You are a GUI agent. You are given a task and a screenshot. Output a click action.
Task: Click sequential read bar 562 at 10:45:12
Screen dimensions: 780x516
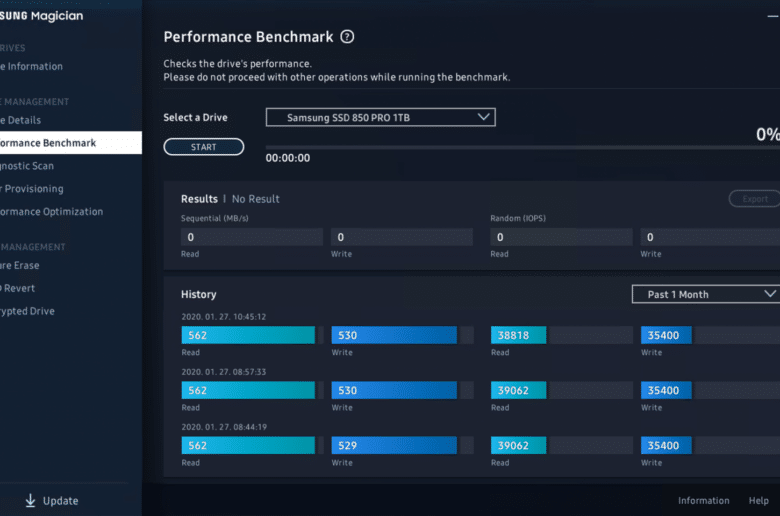point(248,335)
